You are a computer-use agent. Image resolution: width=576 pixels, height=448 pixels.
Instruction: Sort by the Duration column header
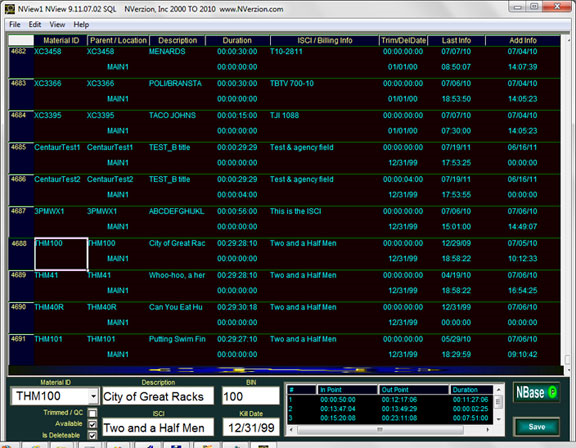pyautogui.click(x=237, y=40)
